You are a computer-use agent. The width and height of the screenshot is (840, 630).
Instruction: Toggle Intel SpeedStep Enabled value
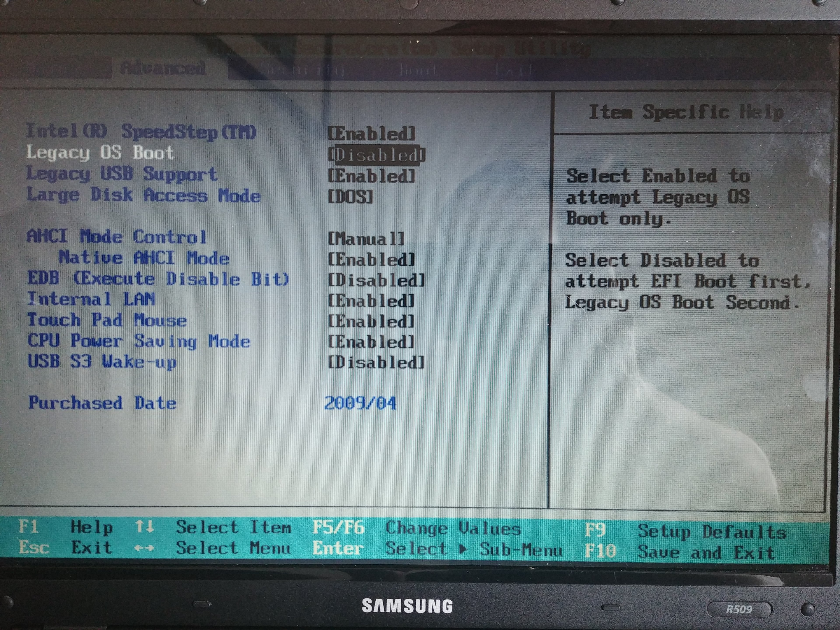click(x=372, y=134)
